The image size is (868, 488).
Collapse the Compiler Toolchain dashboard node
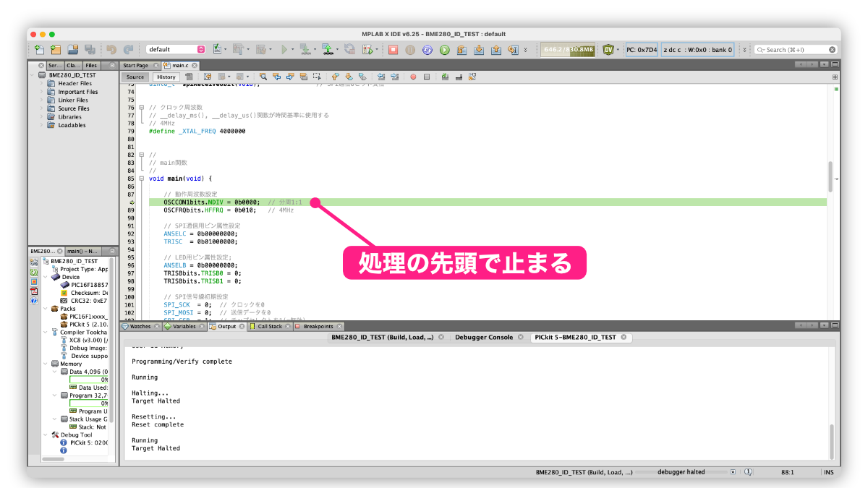46,332
